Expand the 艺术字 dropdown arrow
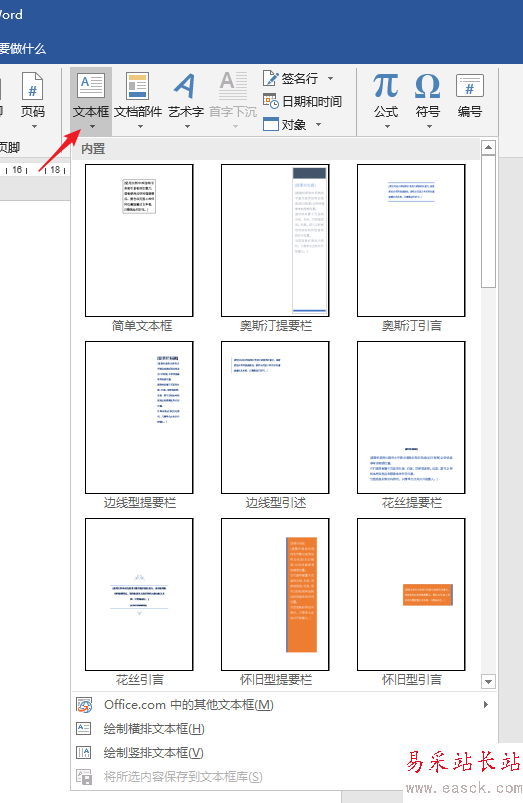The width and height of the screenshot is (523, 803). pyautogui.click(x=187, y=126)
